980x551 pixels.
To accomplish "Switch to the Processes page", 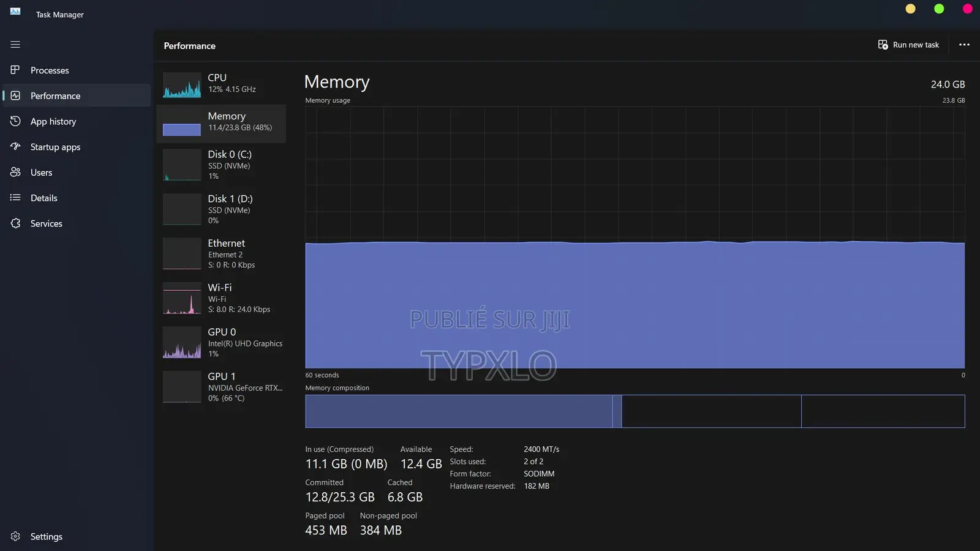I will [50, 70].
